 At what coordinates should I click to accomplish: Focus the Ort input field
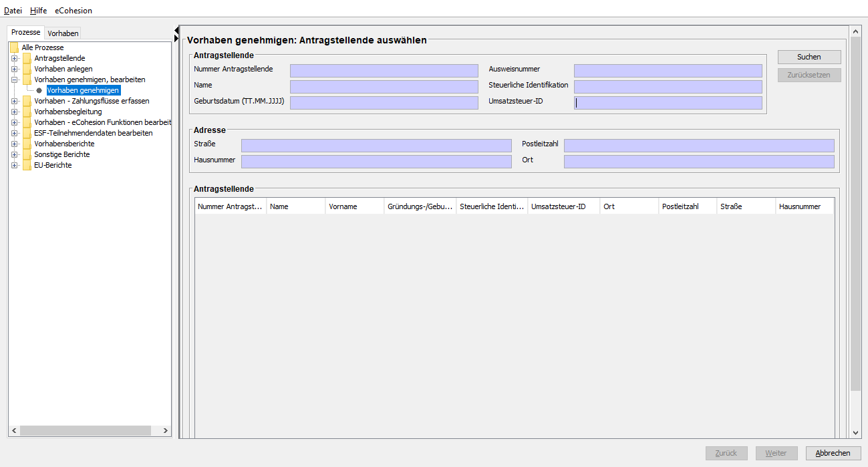click(x=699, y=162)
